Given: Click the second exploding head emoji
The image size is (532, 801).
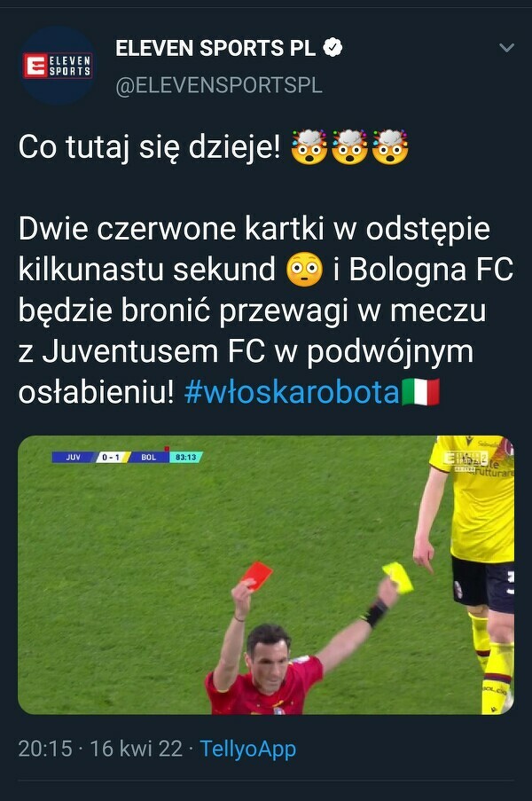Looking at the screenshot, I should pos(349,146).
